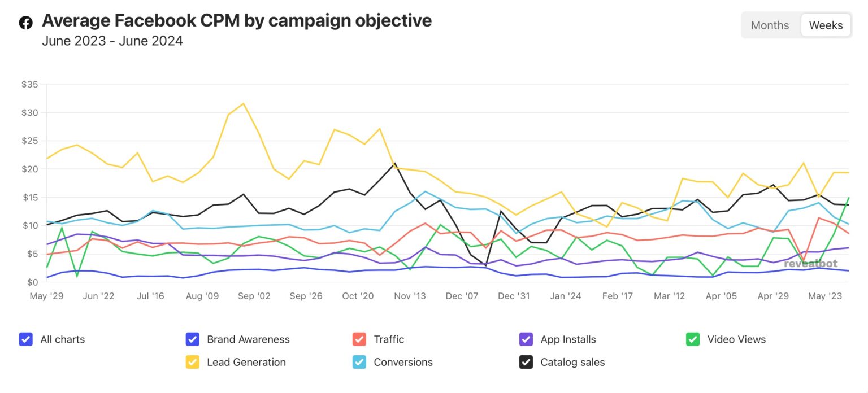Click the black Catalog sales legend marker

(x=526, y=362)
